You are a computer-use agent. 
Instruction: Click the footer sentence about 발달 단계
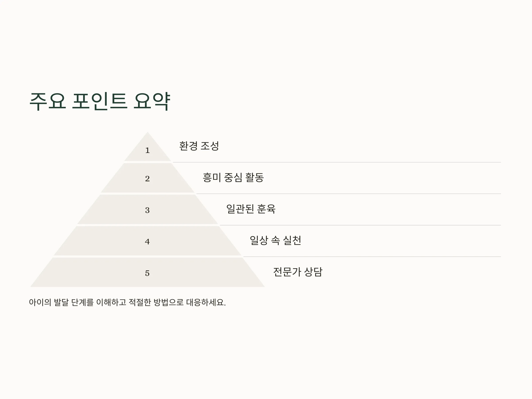127,302
